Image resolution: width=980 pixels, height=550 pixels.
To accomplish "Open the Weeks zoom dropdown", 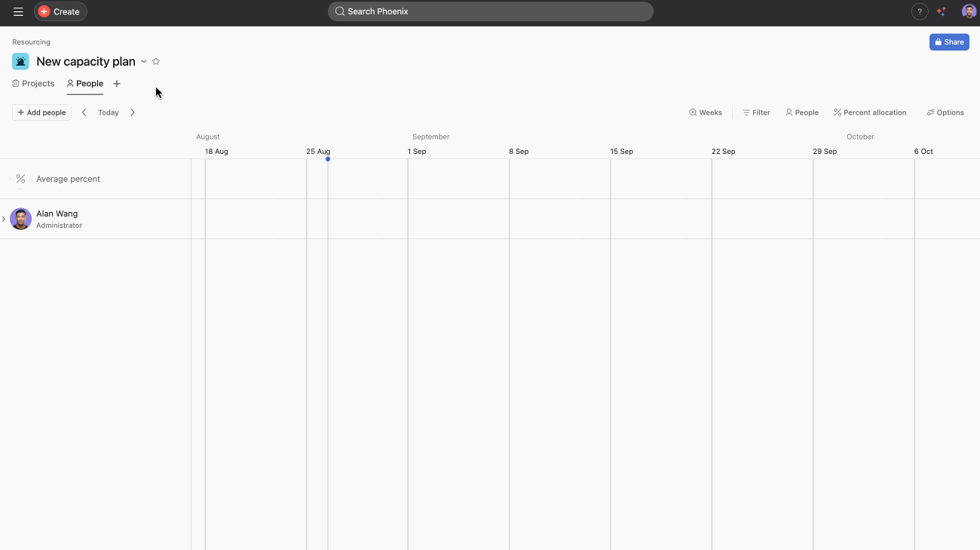I will click(706, 112).
